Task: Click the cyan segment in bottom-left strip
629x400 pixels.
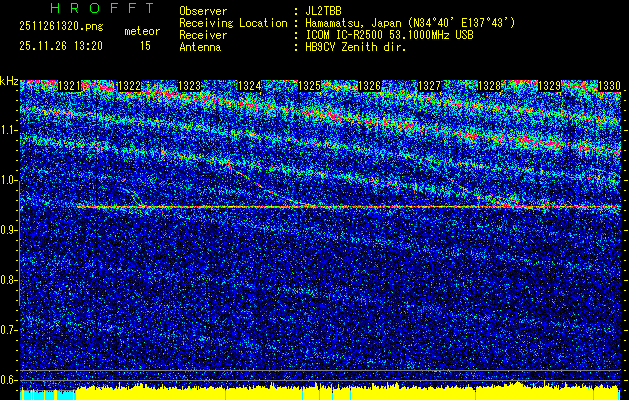Action: pos(40,395)
